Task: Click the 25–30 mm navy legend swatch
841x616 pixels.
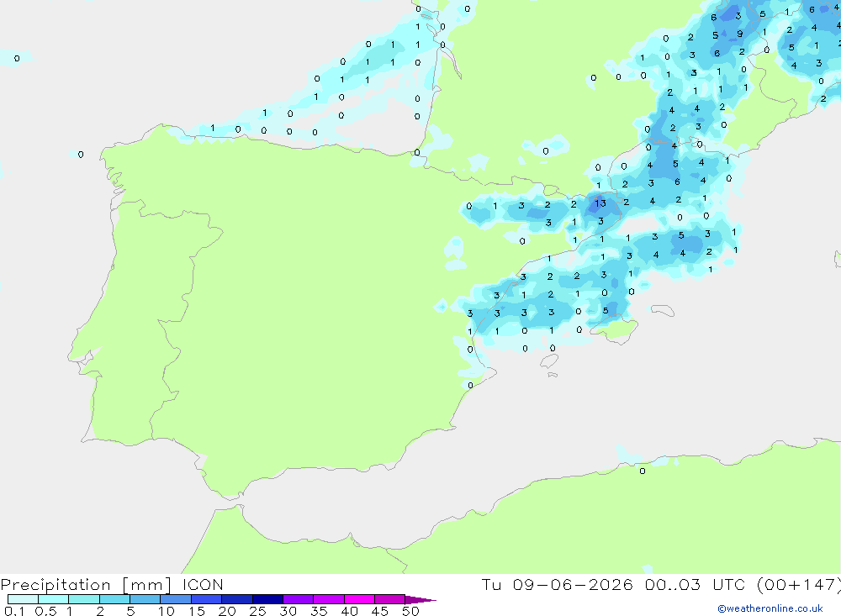Action: (x=267, y=599)
